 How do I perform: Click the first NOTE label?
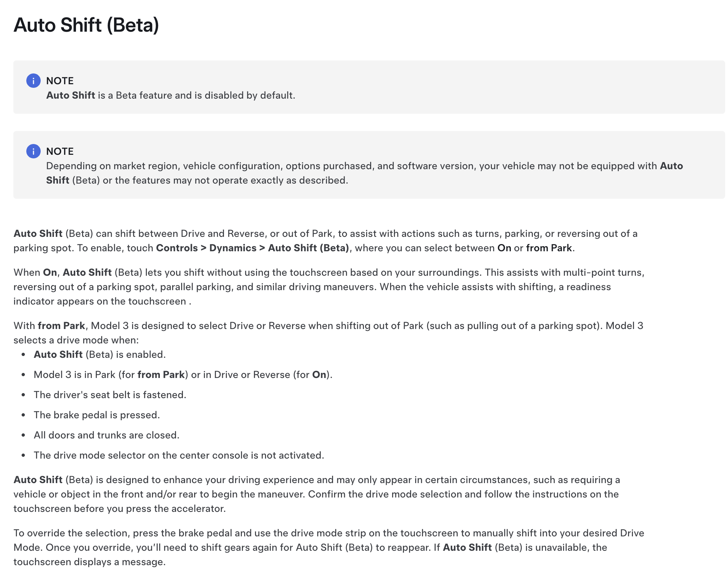60,81
